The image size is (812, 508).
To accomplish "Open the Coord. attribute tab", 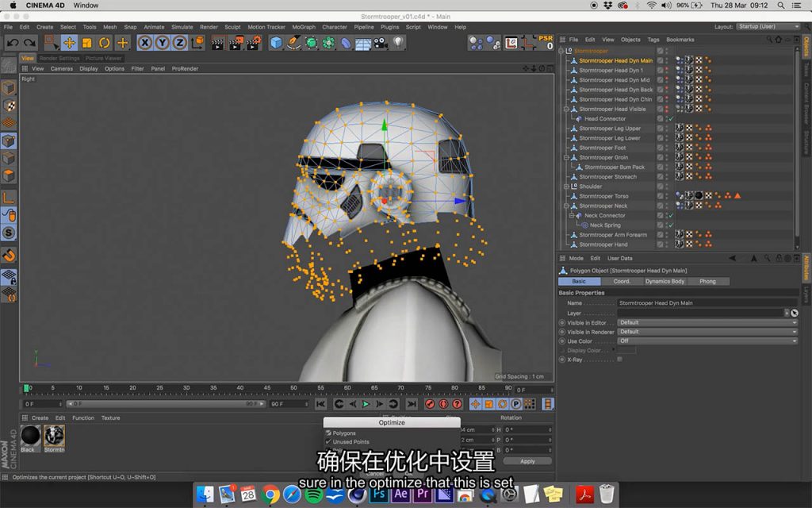I will [x=622, y=281].
